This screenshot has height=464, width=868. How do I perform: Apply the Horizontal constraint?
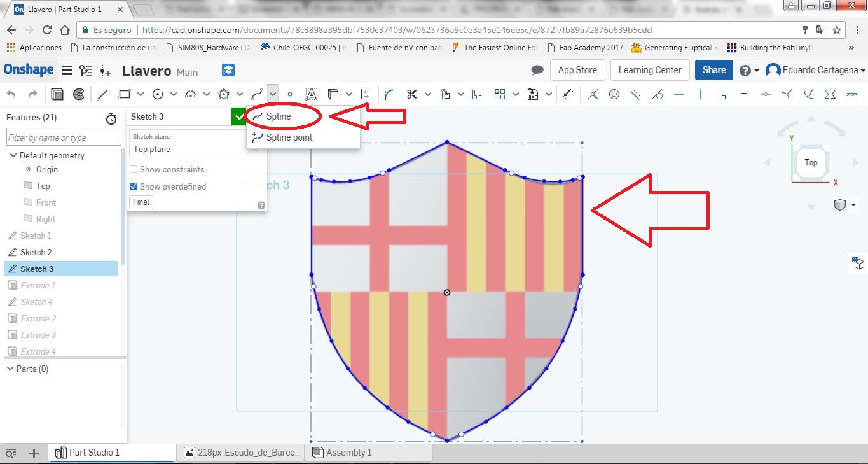679,94
